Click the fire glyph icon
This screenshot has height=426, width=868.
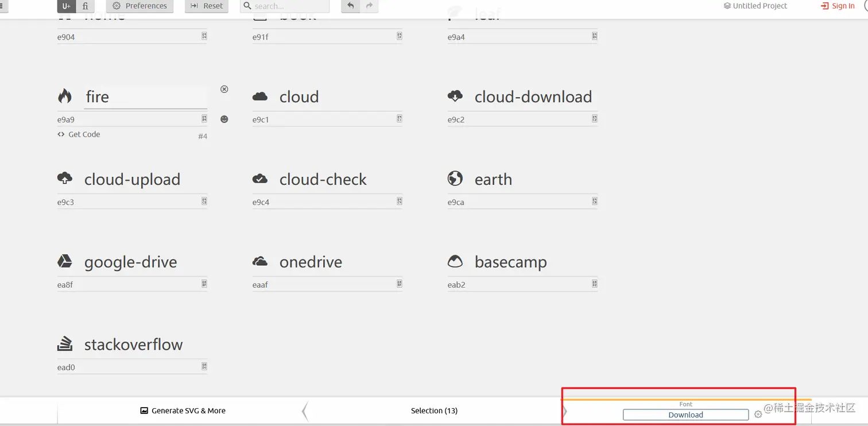pos(65,96)
